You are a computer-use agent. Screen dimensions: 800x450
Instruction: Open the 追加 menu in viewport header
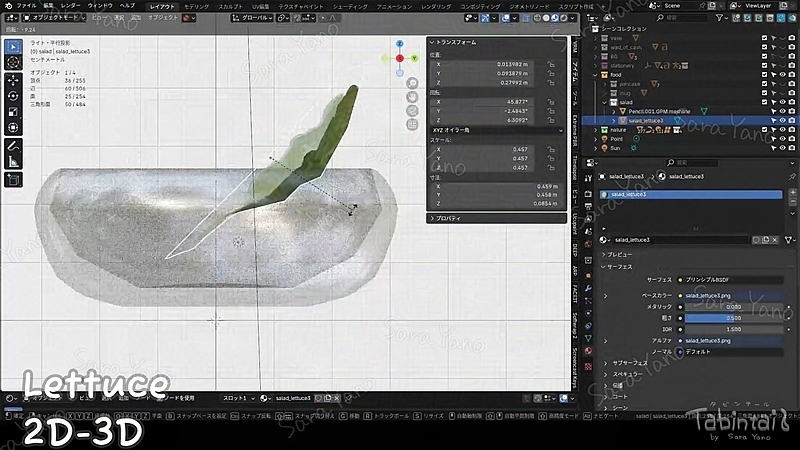click(136, 18)
